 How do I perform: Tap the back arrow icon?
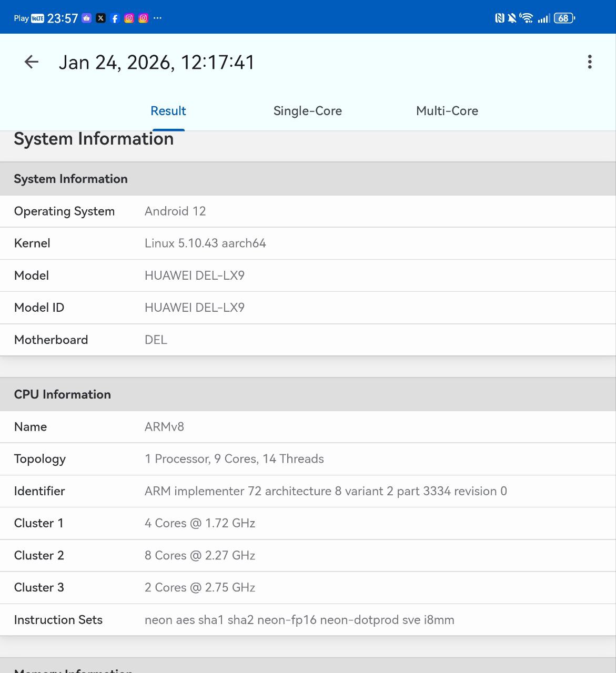[x=32, y=62]
